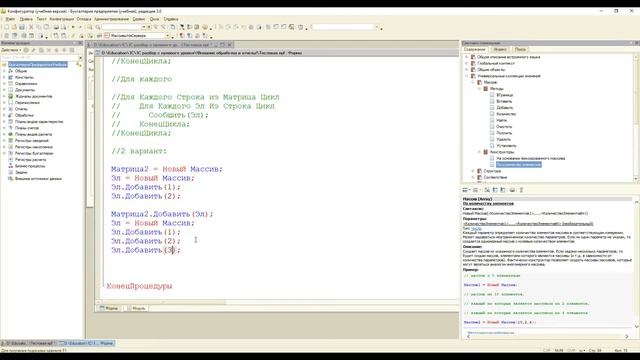Open the Конфигурация menu
This screenshot has width=640, height=360.
pyautogui.click(x=62, y=19)
